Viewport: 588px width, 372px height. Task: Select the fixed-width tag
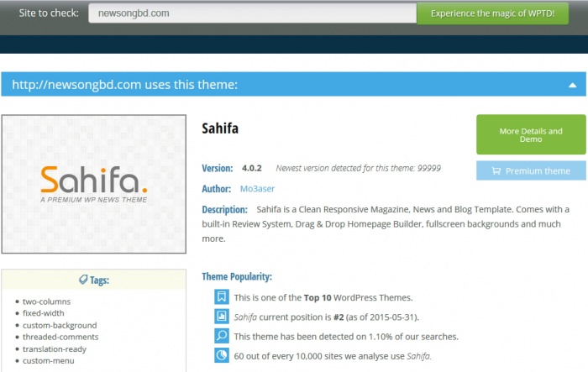(44, 313)
